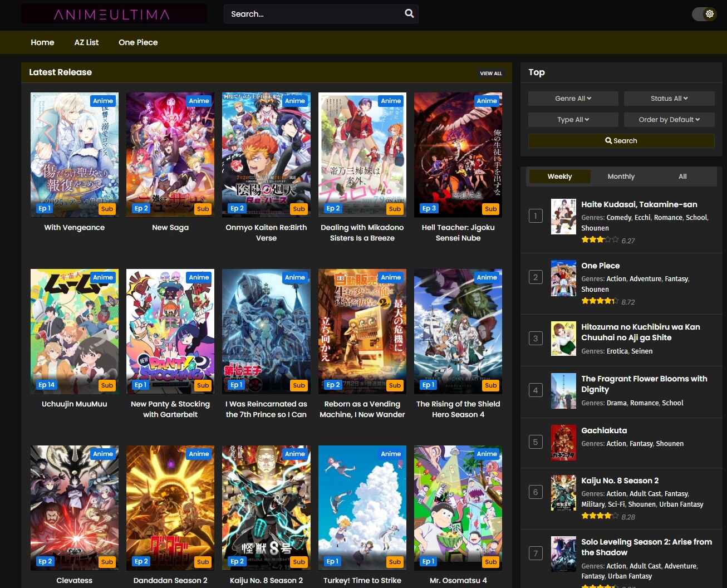Switch to the Weekly tab
This screenshot has height=588, width=727.
click(x=559, y=177)
